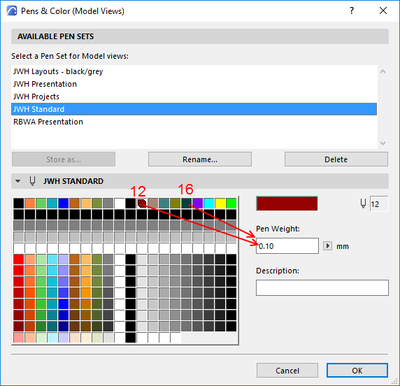Click the large dark red color preview

point(287,203)
